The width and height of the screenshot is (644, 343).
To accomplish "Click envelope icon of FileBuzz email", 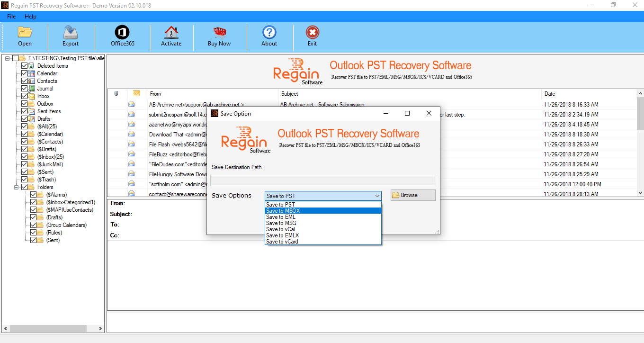I will pos(131,154).
